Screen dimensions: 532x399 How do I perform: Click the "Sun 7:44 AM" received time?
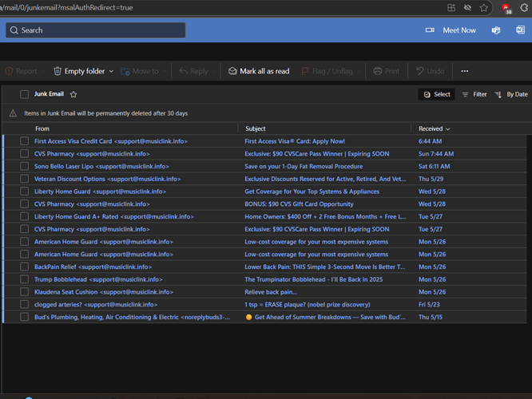click(436, 153)
